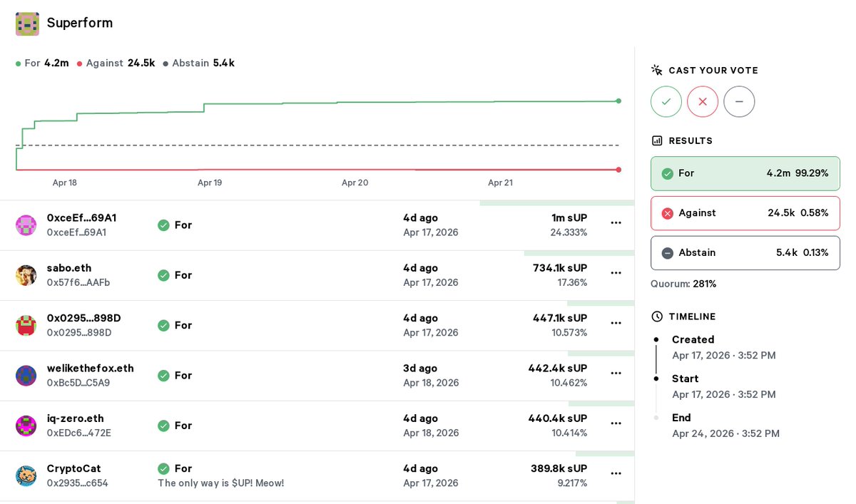Click the 0x2935...c654 address text
This screenshot has height=504, width=856.
(x=78, y=483)
